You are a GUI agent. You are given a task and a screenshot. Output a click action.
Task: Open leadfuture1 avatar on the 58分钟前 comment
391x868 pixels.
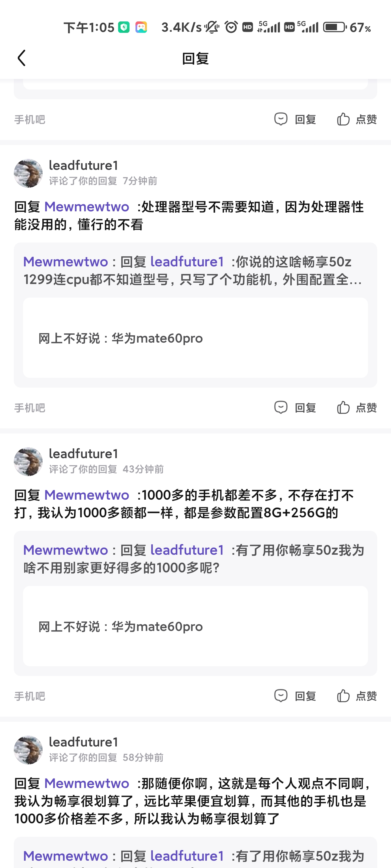[x=28, y=750]
